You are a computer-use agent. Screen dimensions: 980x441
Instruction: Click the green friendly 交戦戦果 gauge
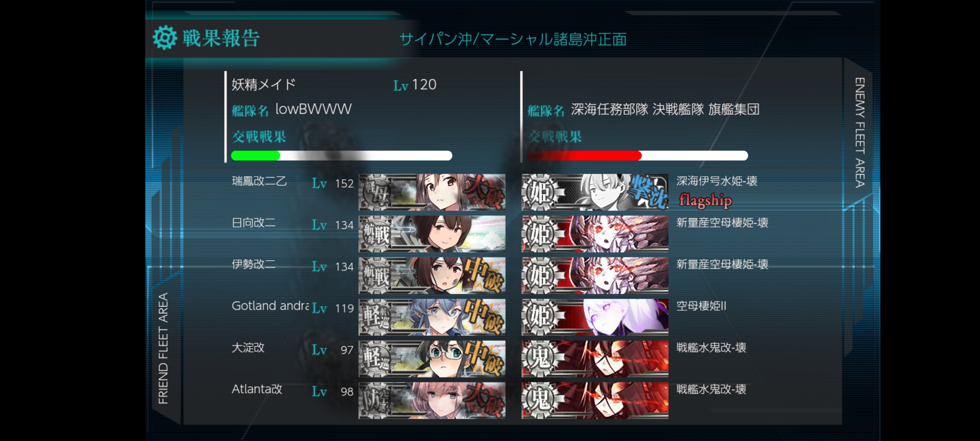(341, 156)
